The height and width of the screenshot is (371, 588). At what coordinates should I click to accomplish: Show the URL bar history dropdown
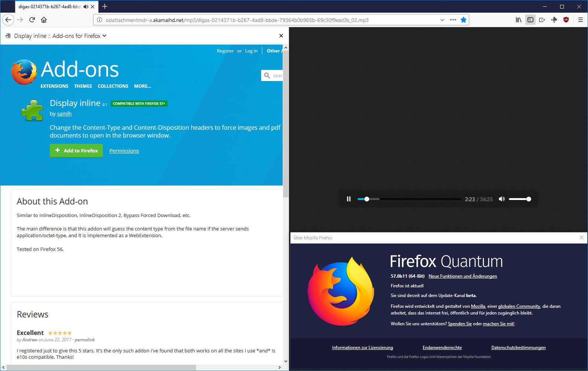[442, 20]
